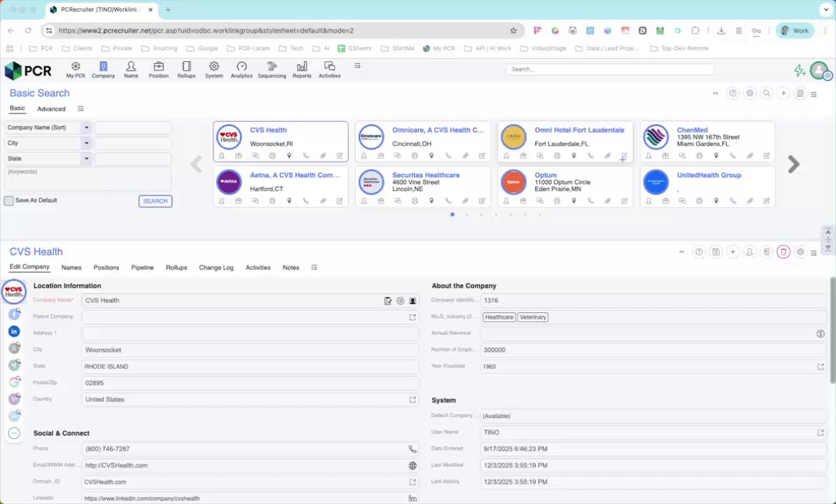Open the PCR bookmarks folder in browser bar
Image resolution: width=836 pixels, height=504 pixels.
[x=41, y=48]
